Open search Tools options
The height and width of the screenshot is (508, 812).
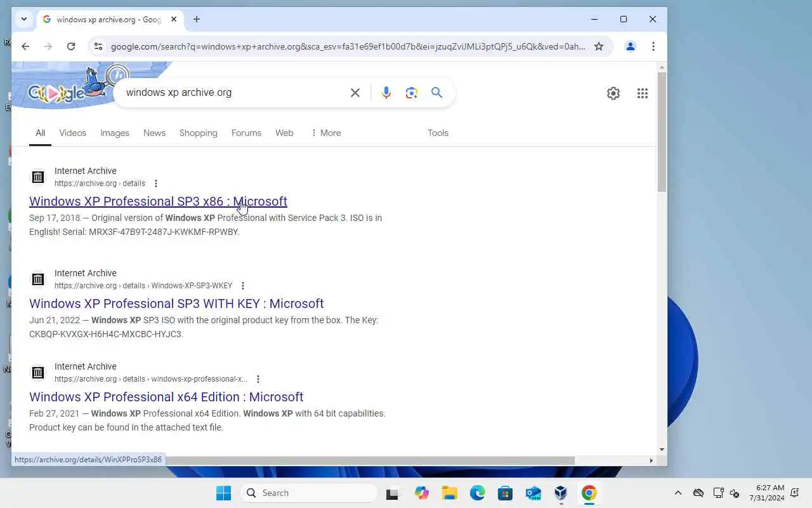tap(438, 133)
